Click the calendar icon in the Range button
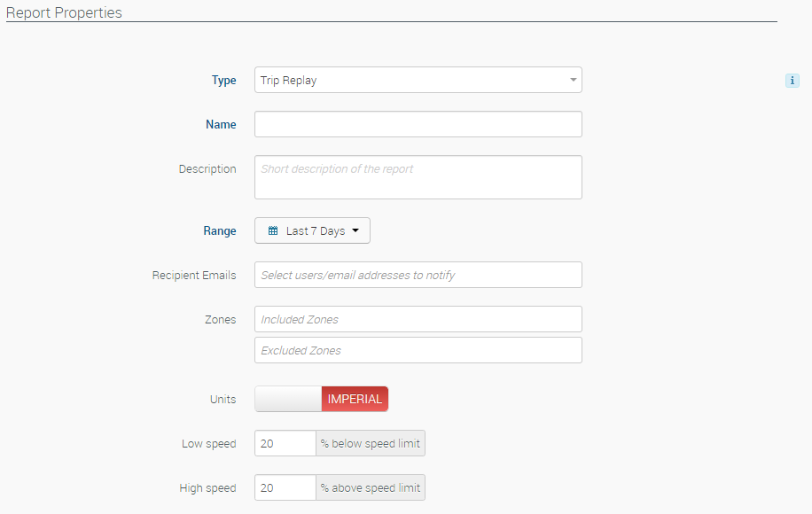This screenshot has width=812, height=514. (x=273, y=230)
